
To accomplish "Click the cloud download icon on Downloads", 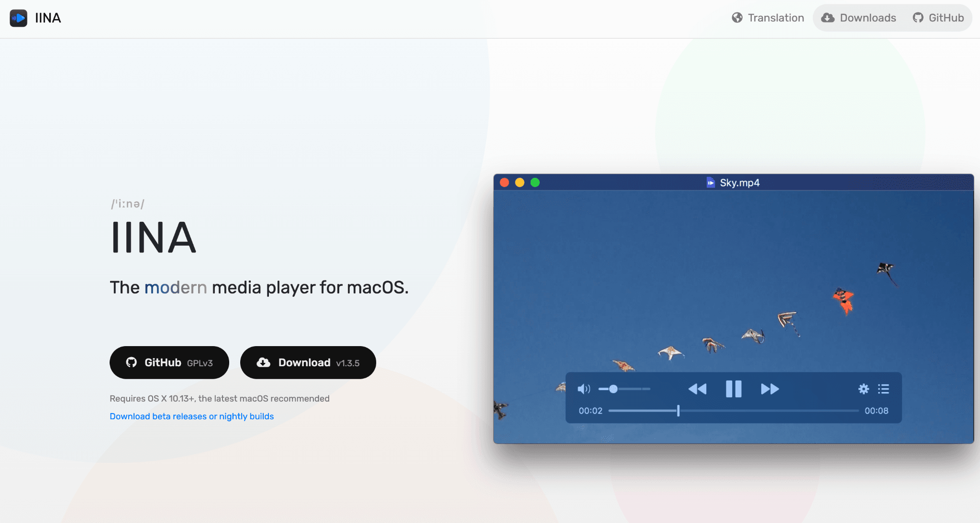I will click(x=827, y=18).
